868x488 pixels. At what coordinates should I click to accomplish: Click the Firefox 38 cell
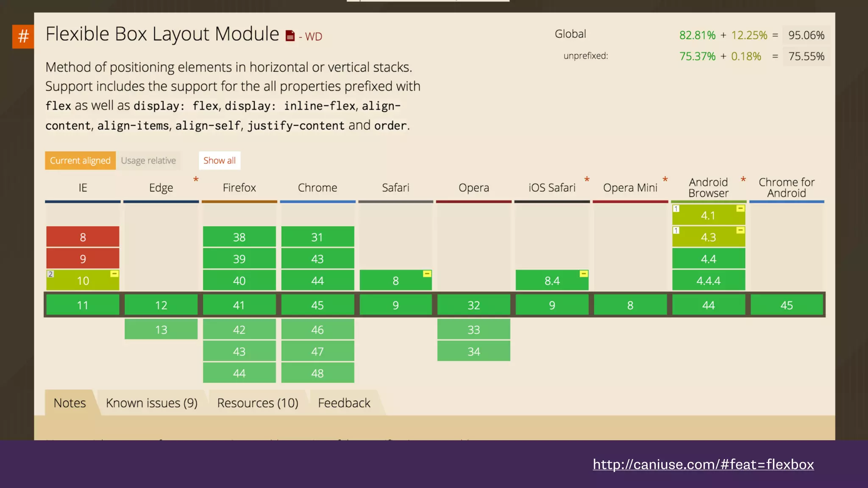point(239,237)
